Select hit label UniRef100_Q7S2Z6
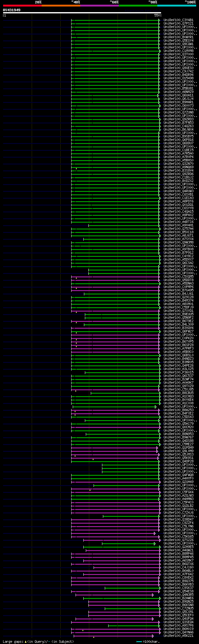 [x=178, y=540]
